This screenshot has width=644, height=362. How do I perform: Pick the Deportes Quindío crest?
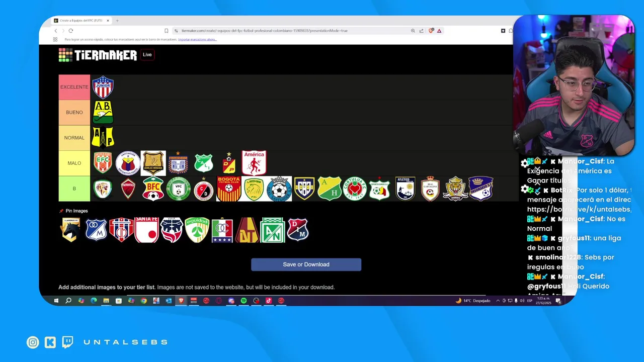[380, 189]
